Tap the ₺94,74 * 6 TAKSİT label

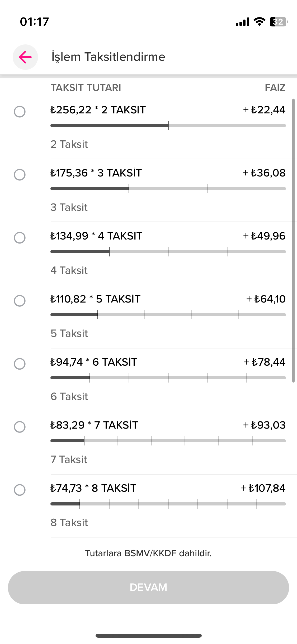point(94,362)
